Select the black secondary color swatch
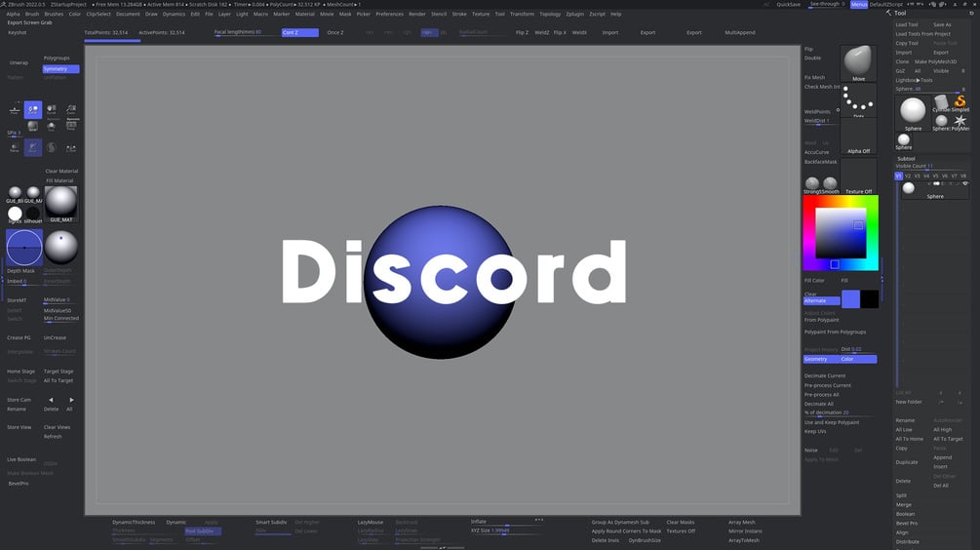The image size is (980, 550). 870,298
